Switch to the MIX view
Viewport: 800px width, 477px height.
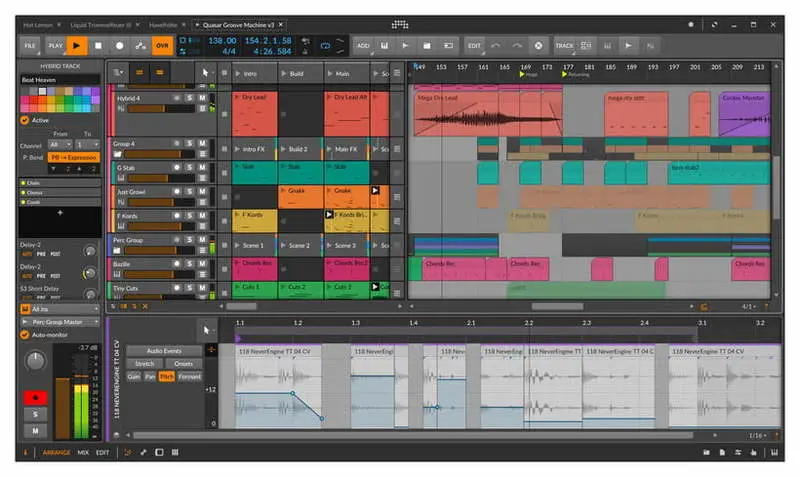(83, 453)
